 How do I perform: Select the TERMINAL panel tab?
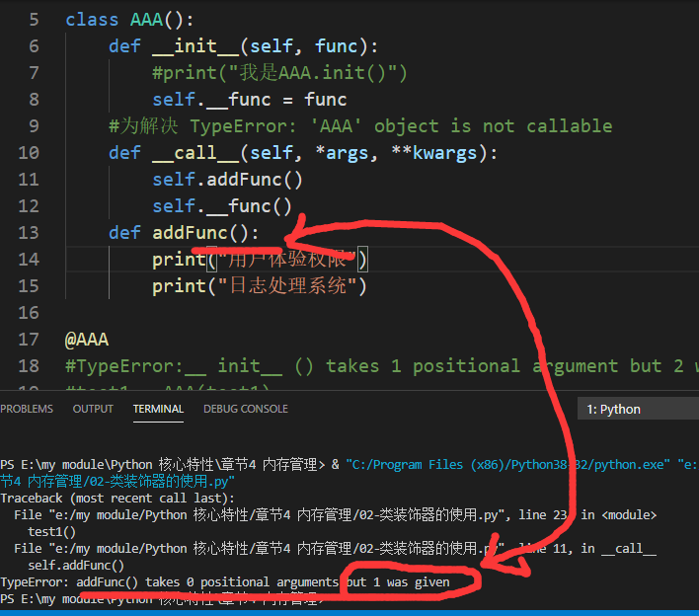(158, 409)
